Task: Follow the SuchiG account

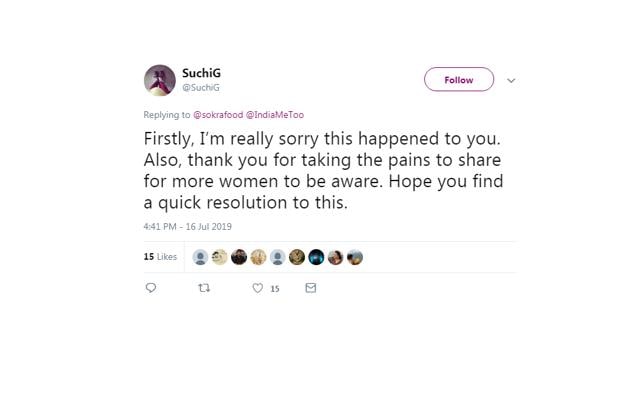Action: click(x=459, y=80)
